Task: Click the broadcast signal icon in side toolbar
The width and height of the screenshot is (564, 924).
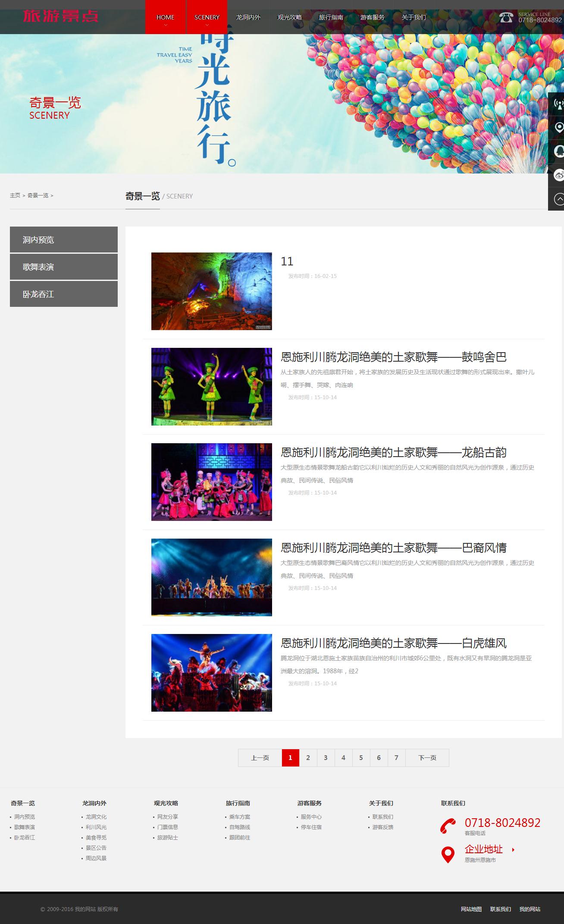Action: point(558,104)
